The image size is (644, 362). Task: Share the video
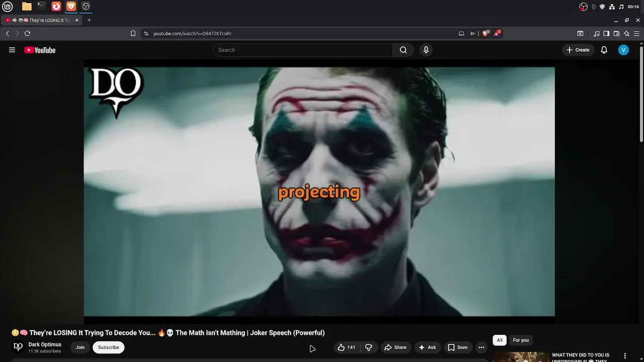(395, 347)
